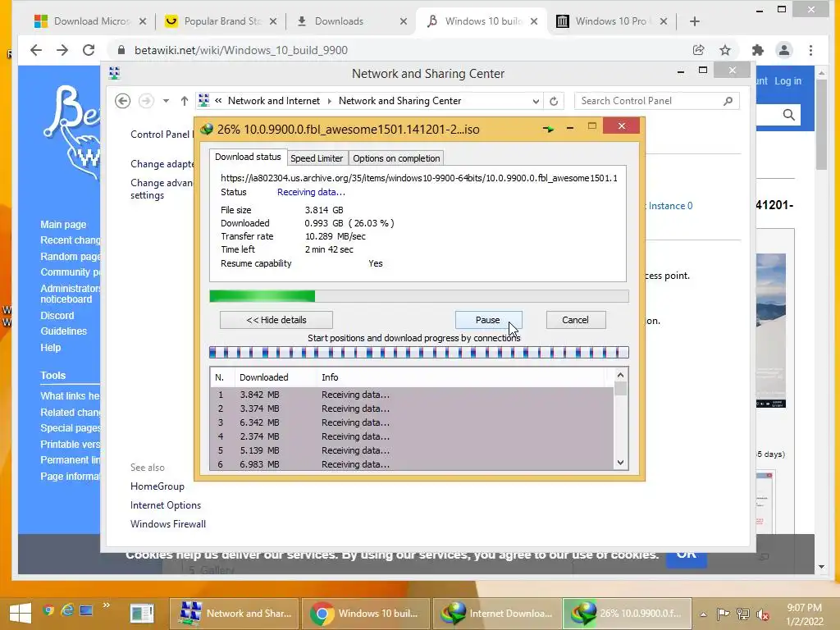The height and width of the screenshot is (630, 840).
Task: Open the Windows Firewall link
Action: 167,523
